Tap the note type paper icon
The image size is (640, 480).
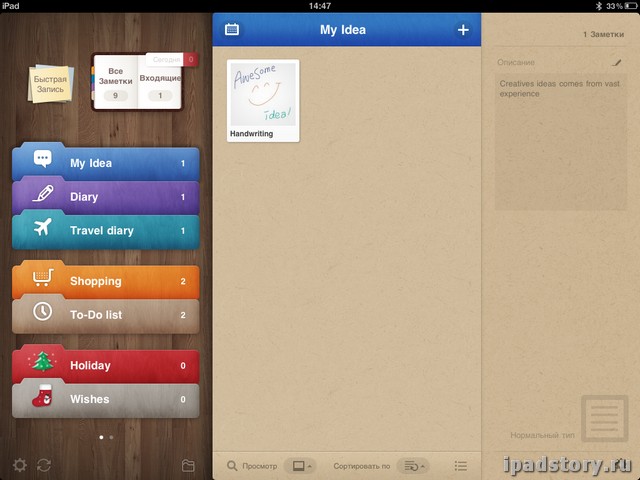[x=604, y=417]
